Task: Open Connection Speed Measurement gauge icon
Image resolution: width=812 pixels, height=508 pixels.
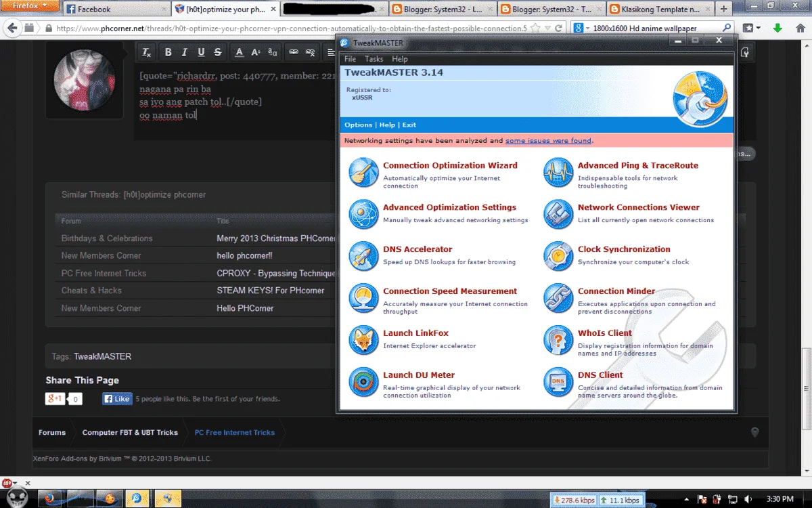Action: click(363, 298)
